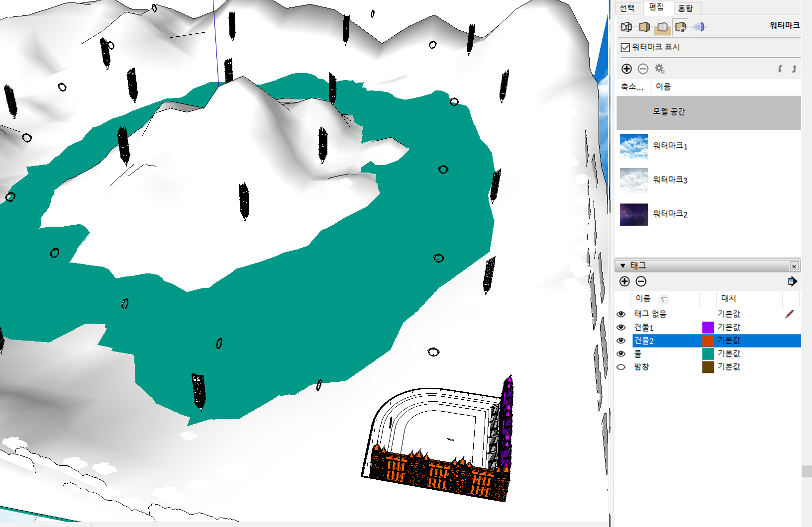Open the Background settings icon
This screenshot has height=527, width=812.
[662, 27]
